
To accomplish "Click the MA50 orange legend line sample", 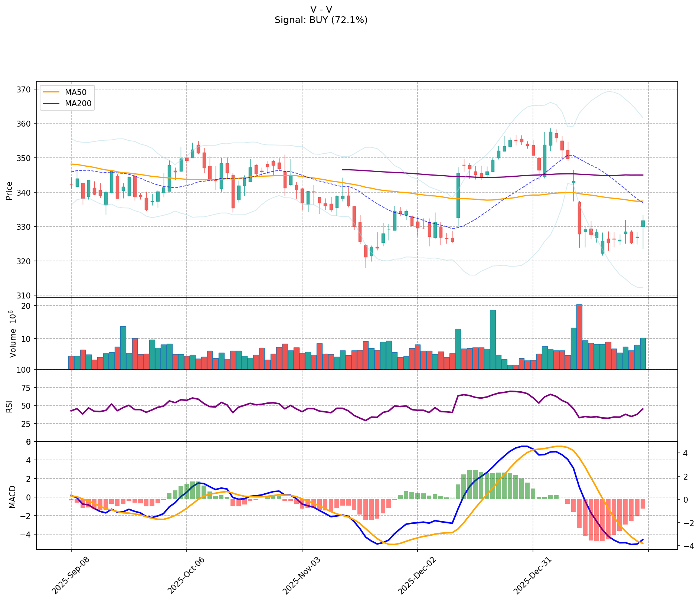I will click(x=52, y=93).
